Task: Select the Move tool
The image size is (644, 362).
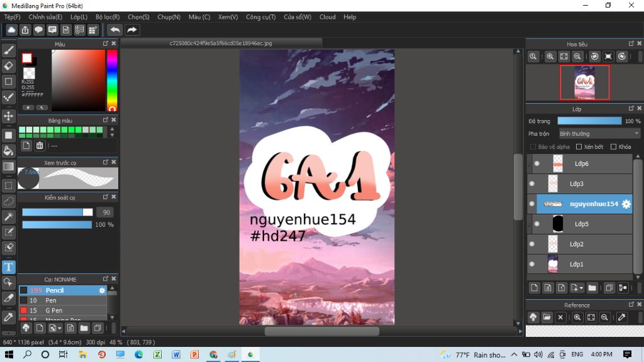Action: click(9, 116)
